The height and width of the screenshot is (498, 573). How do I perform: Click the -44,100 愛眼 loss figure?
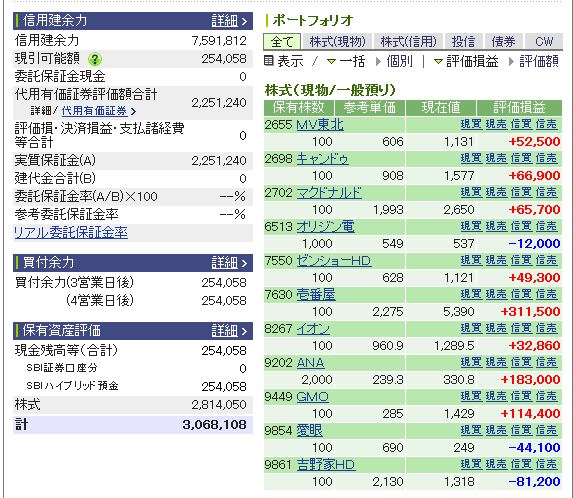tap(534, 448)
